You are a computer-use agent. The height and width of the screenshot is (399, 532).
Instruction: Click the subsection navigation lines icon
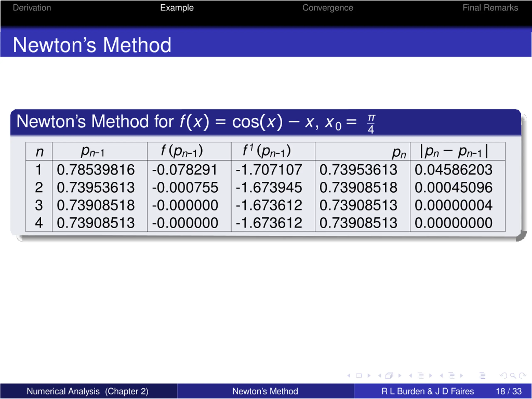pos(421,376)
